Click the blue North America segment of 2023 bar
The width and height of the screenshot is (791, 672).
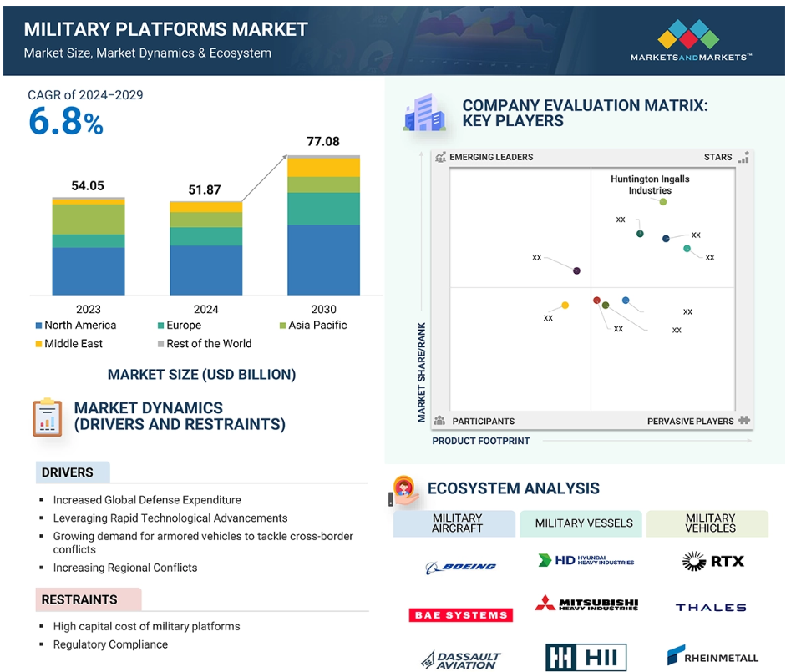click(89, 271)
